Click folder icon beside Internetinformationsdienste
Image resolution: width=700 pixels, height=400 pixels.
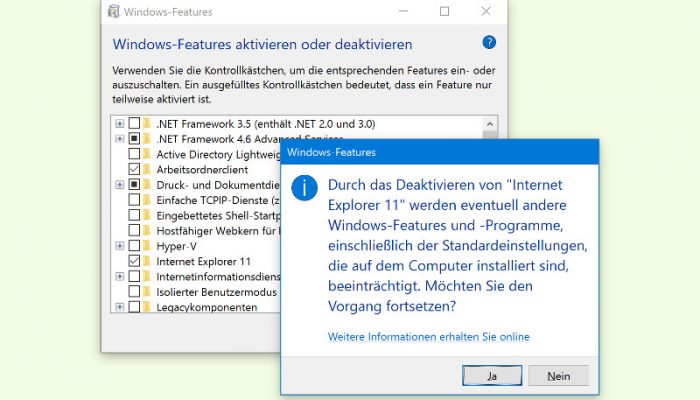(147, 277)
